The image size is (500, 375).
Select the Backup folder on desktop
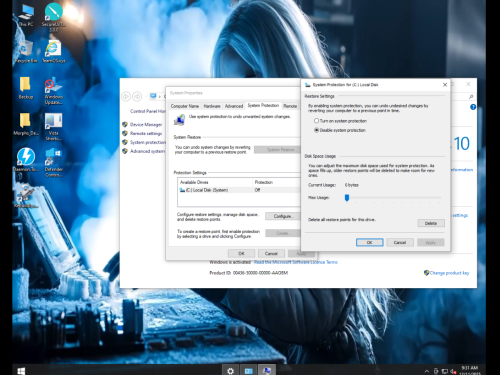[x=26, y=88]
